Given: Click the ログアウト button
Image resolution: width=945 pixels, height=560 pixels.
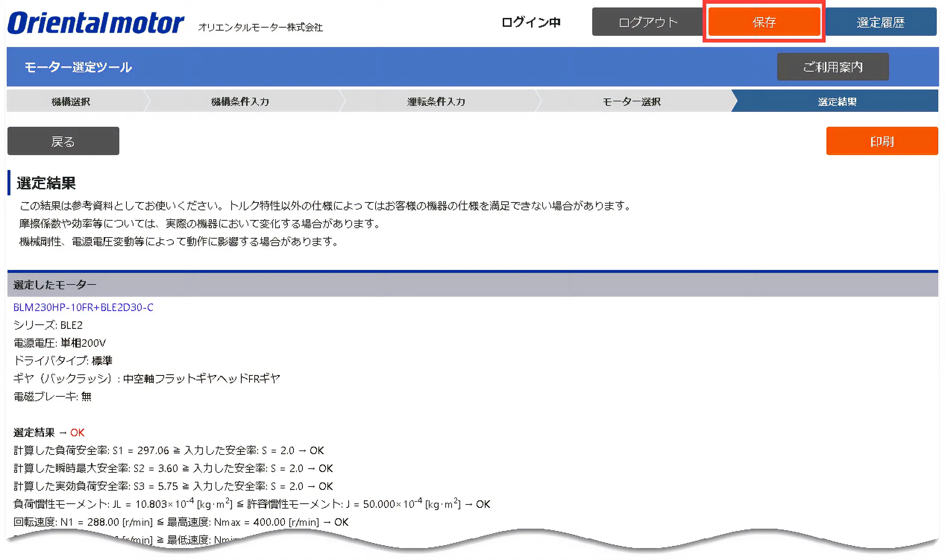Looking at the screenshot, I should [648, 22].
